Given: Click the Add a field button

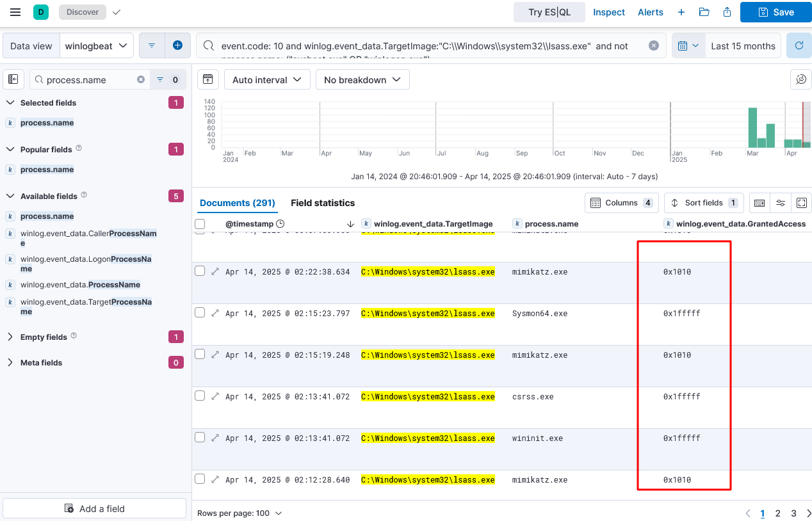Looking at the screenshot, I should click(95, 509).
